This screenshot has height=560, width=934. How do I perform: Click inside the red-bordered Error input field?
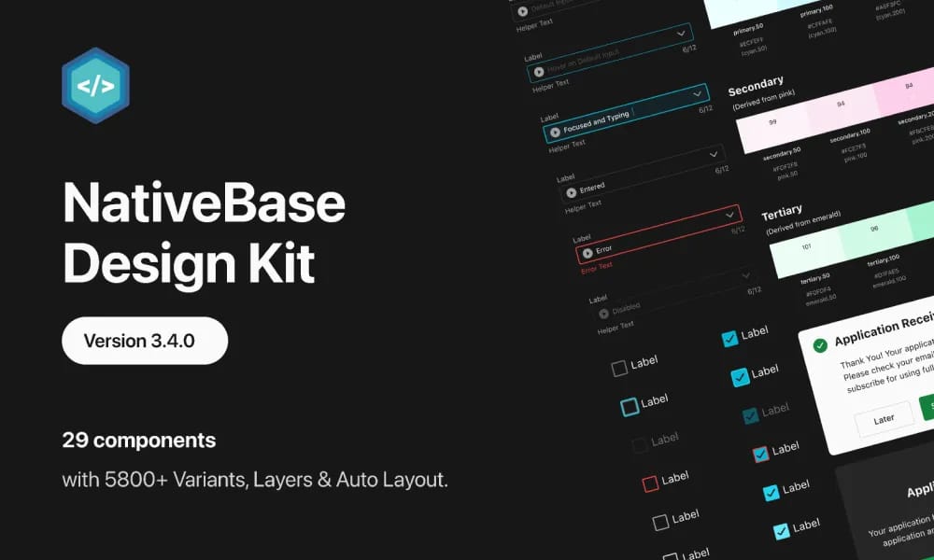tap(658, 234)
